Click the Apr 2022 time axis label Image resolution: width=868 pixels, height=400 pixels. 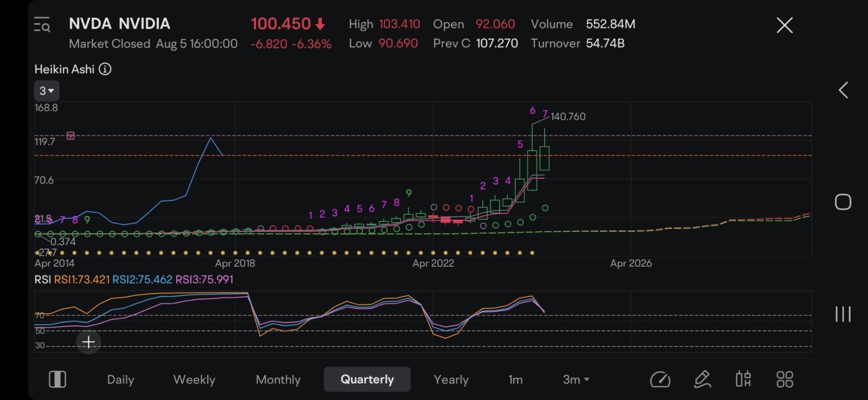433,263
